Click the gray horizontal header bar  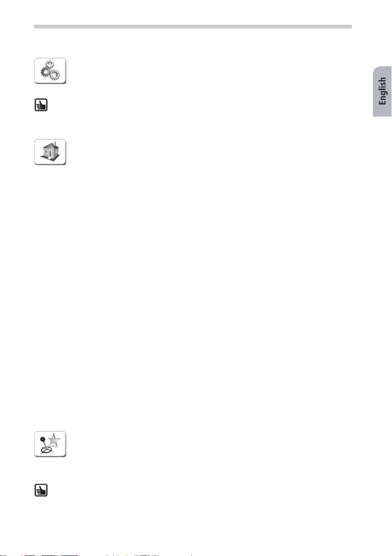click(x=193, y=27)
